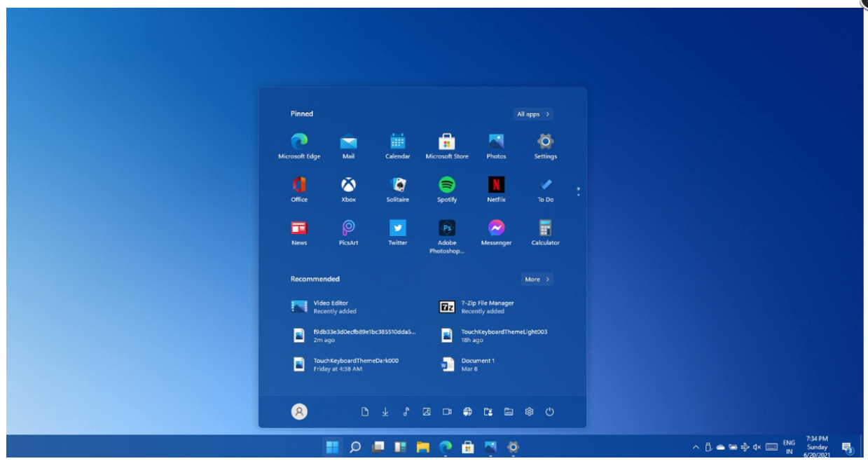Click the user account avatar
The height and width of the screenshot is (461, 868).
click(x=299, y=412)
